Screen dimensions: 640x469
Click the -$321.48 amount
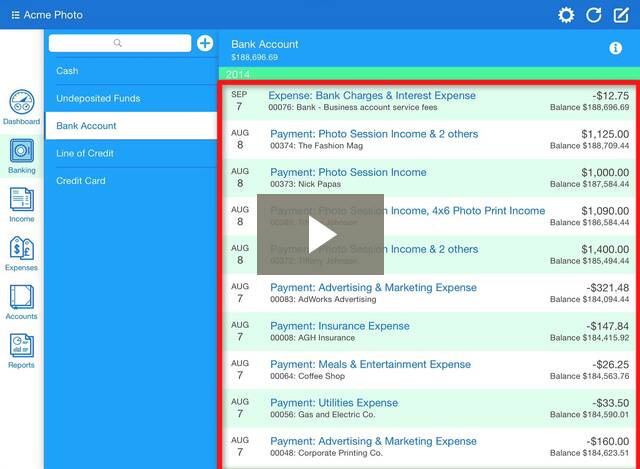(x=608, y=288)
